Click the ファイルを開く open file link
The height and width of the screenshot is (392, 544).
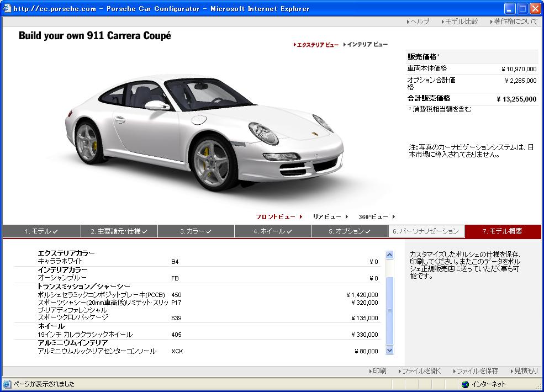(420, 371)
